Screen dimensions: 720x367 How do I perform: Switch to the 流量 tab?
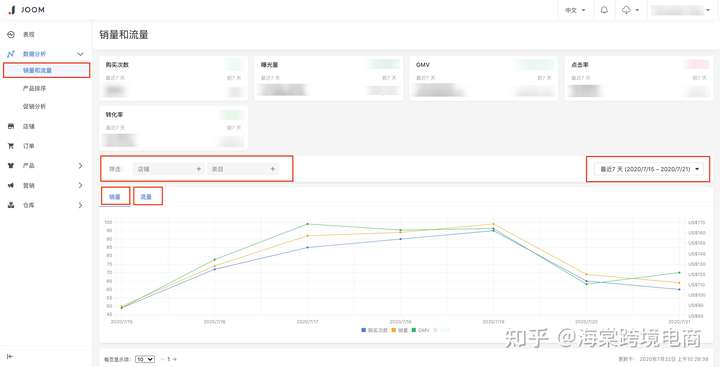pyautogui.click(x=146, y=197)
